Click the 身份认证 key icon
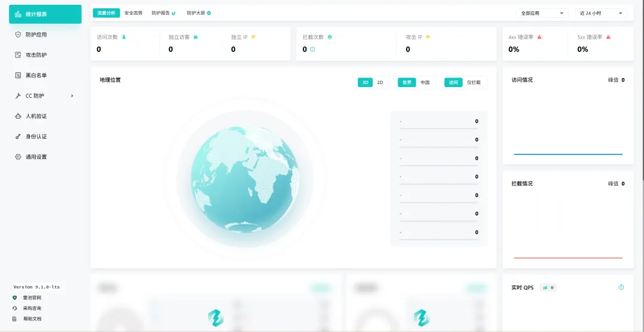 (18, 136)
